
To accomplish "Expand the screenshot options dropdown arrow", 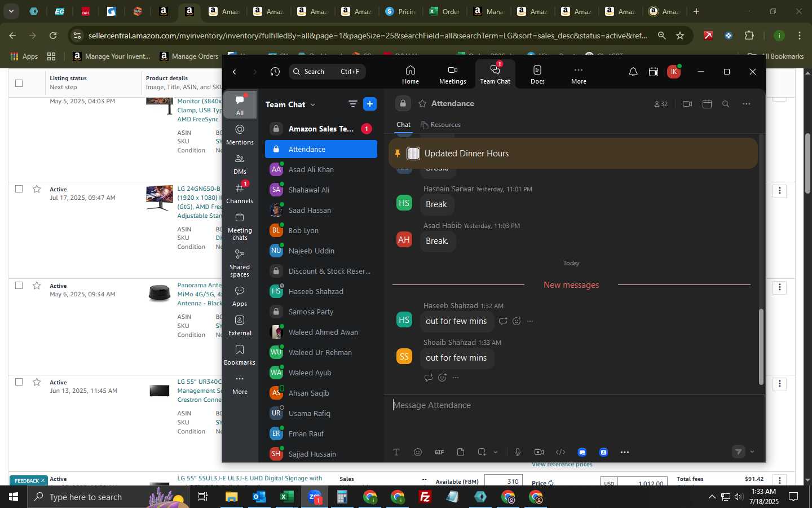I will [496, 452].
